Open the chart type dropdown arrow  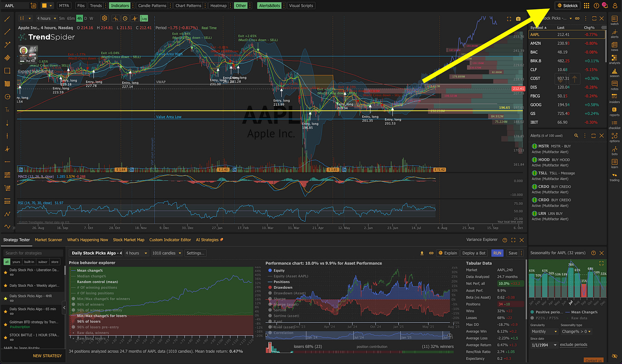point(29,18)
